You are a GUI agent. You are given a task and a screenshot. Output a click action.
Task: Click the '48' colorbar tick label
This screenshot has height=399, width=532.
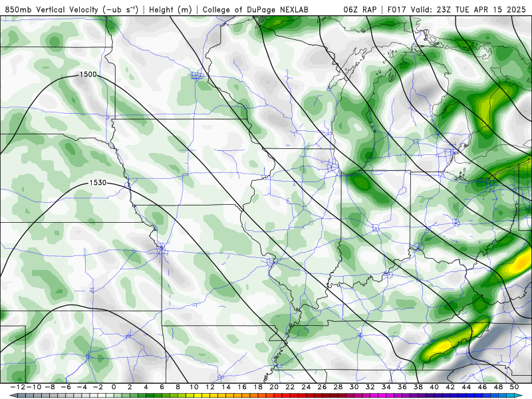498,387
